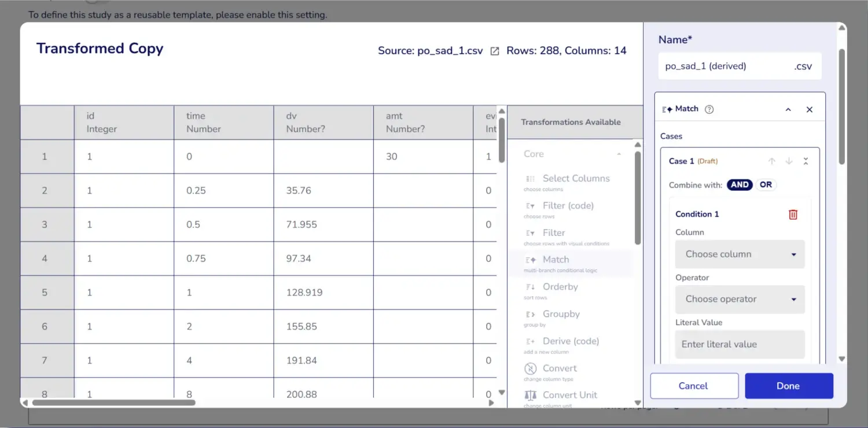Image resolution: width=868 pixels, height=428 pixels.
Task: Click the Convert Unit scale icon
Action: [530, 395]
